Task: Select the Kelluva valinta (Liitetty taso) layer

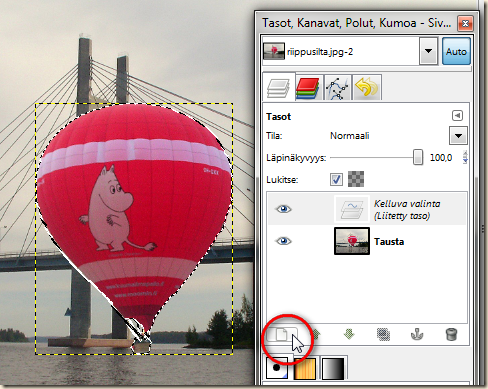Action: pos(367,209)
